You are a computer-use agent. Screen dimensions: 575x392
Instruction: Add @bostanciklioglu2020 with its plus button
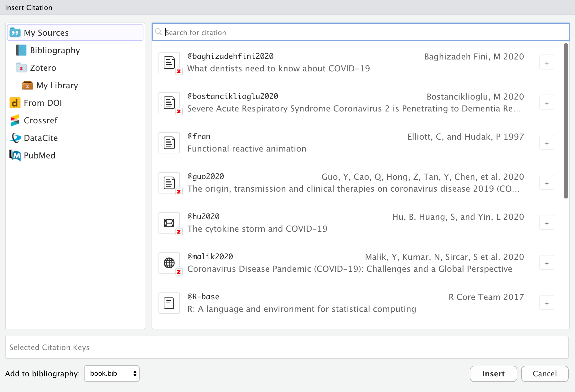(x=547, y=103)
